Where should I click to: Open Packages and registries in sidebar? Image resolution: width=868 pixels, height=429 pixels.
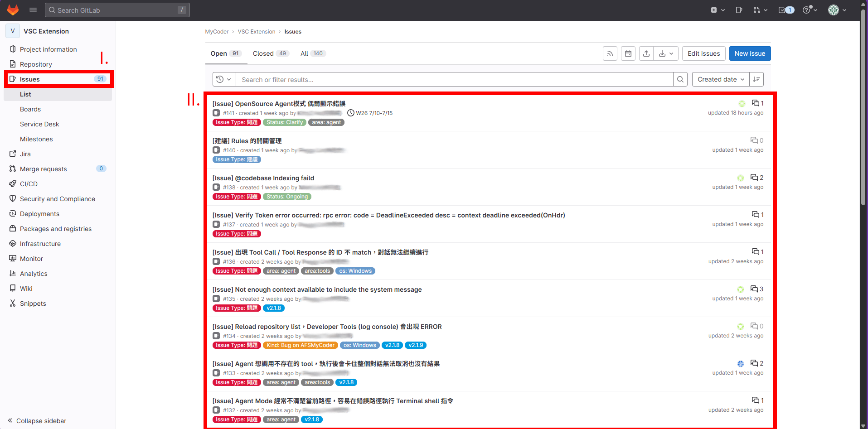[58, 229]
